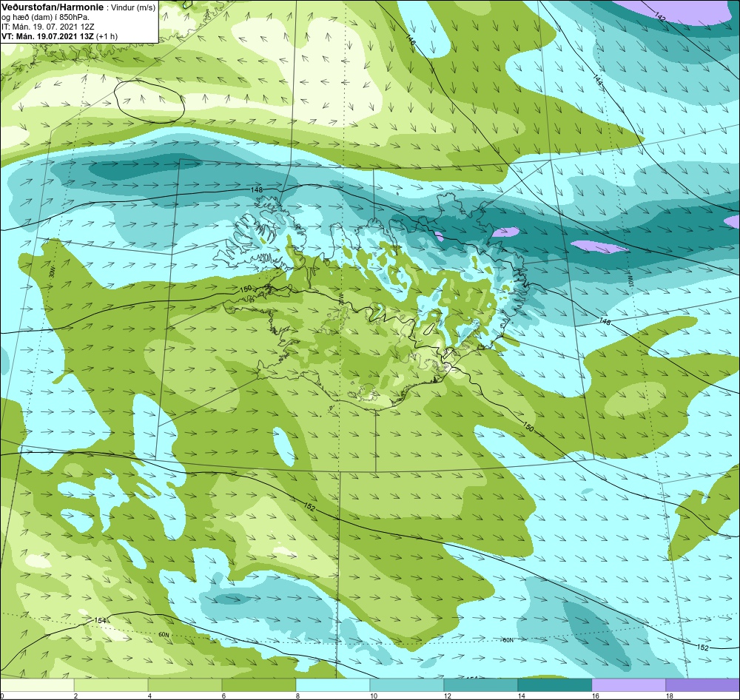Pick the 8–10 m/s pale cyan legend swatch
The width and height of the screenshot is (740, 700).
[333, 684]
